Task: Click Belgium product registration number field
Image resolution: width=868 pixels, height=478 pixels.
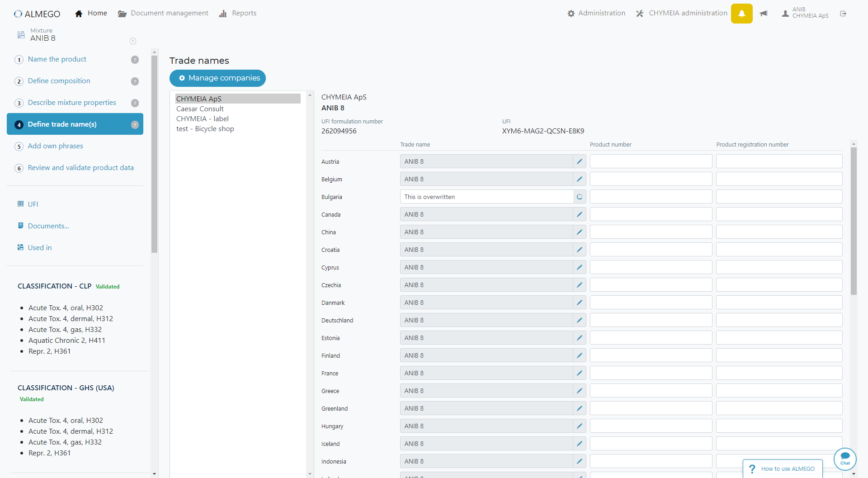Action: [x=779, y=179]
